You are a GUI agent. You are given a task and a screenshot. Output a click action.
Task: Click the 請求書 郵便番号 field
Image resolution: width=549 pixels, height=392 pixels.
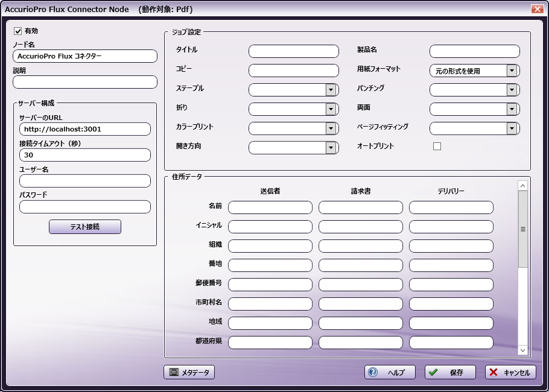(361, 285)
